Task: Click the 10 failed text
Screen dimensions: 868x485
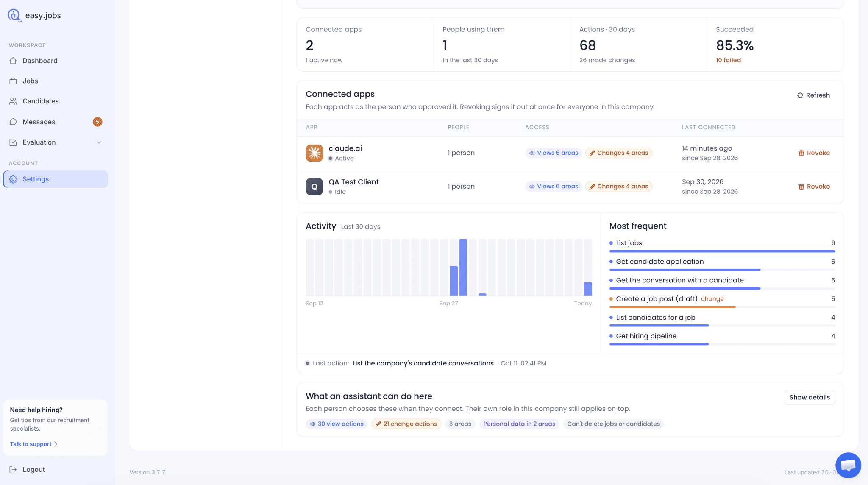Action: coord(728,60)
